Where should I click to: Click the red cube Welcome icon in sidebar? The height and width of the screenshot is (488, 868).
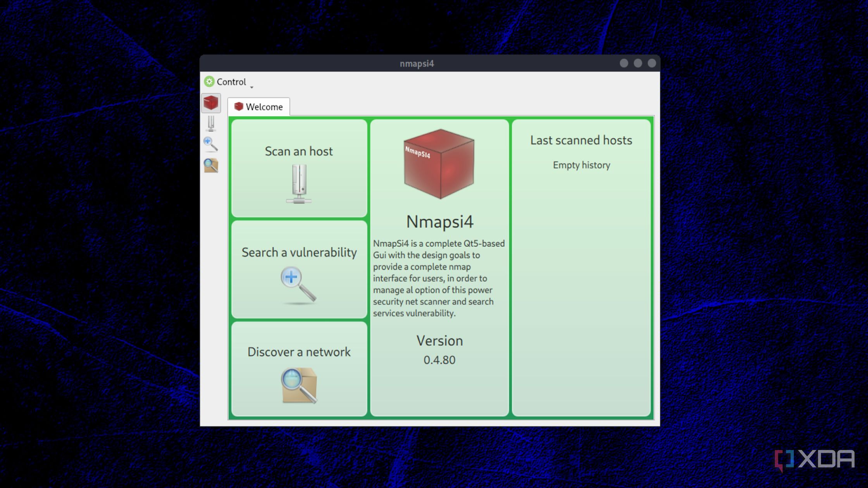pyautogui.click(x=211, y=103)
